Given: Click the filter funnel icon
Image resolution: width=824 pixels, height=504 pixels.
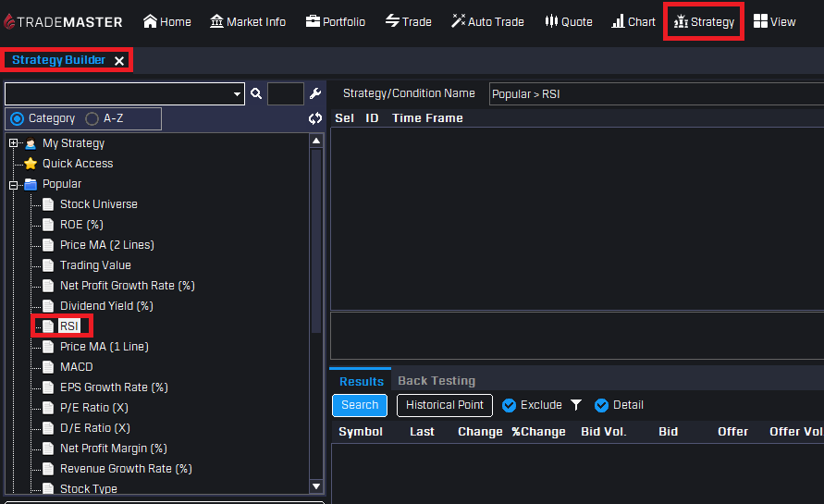Looking at the screenshot, I should coord(576,405).
